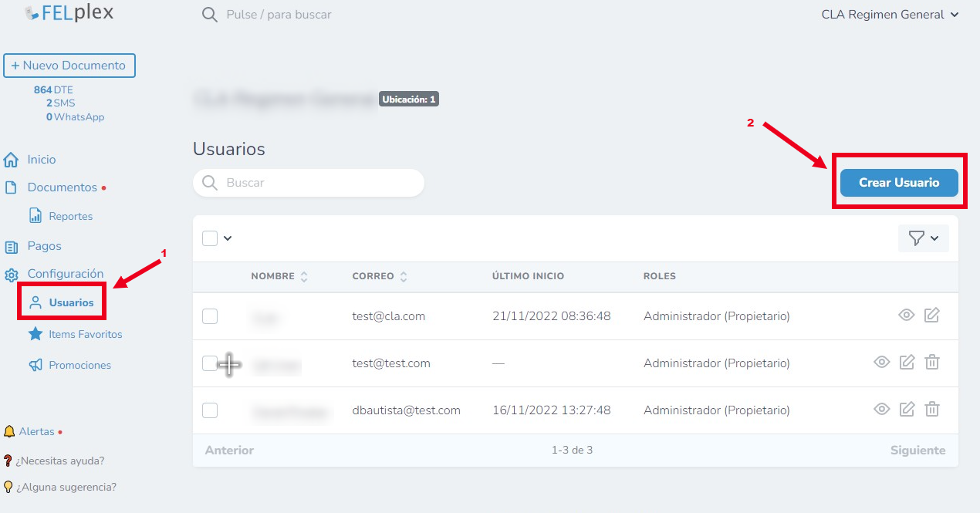Open Promociones megaphone icon

[x=35, y=365]
